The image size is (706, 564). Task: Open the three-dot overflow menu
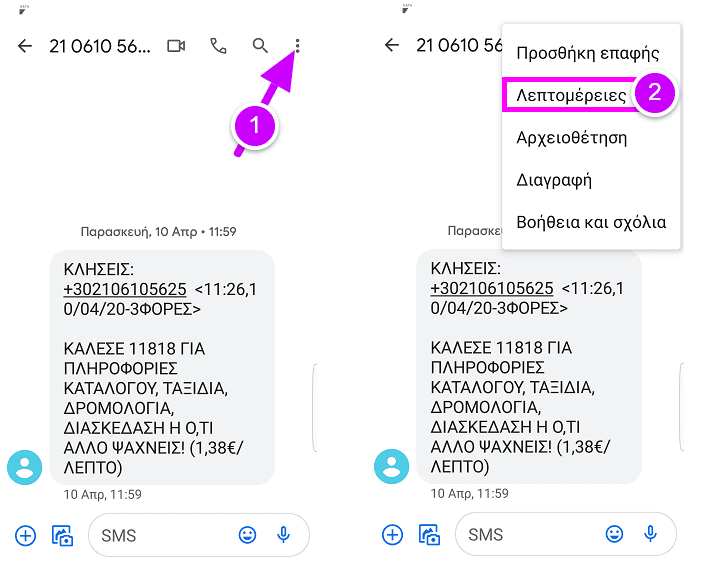(x=297, y=46)
